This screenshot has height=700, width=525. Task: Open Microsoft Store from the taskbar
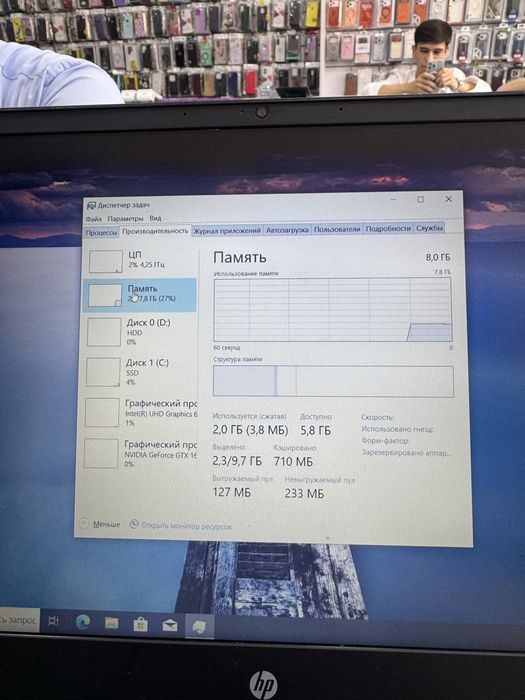[x=140, y=624]
